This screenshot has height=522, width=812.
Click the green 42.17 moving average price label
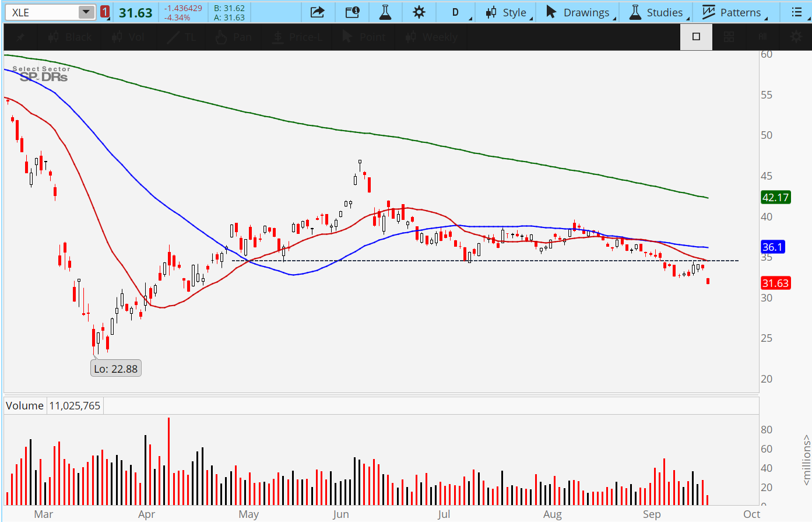[x=775, y=197]
